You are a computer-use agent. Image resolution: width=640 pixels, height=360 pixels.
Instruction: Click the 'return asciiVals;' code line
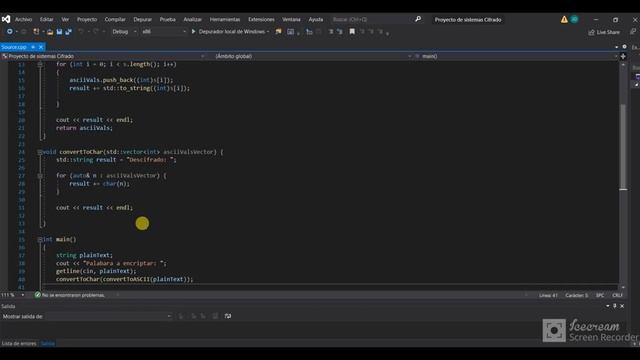[x=84, y=128]
